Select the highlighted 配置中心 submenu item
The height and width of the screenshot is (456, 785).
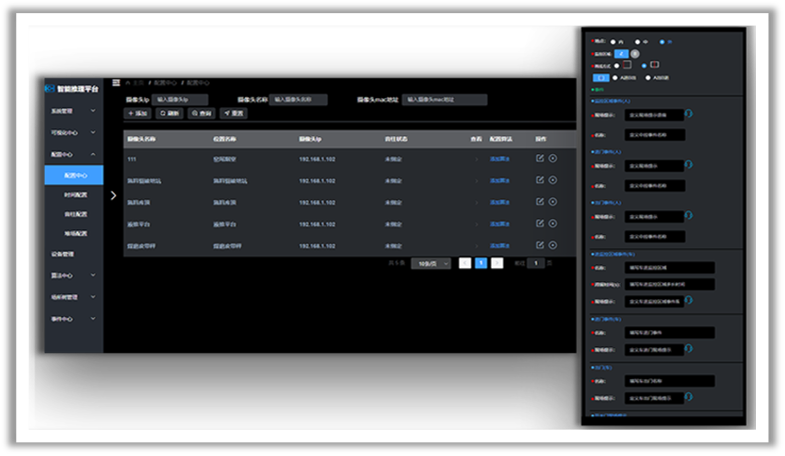(x=75, y=175)
